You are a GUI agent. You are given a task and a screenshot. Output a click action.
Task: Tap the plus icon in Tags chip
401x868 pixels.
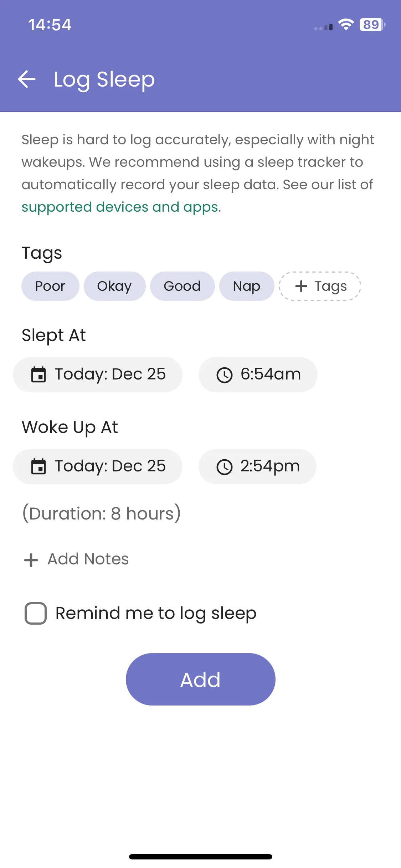301,286
